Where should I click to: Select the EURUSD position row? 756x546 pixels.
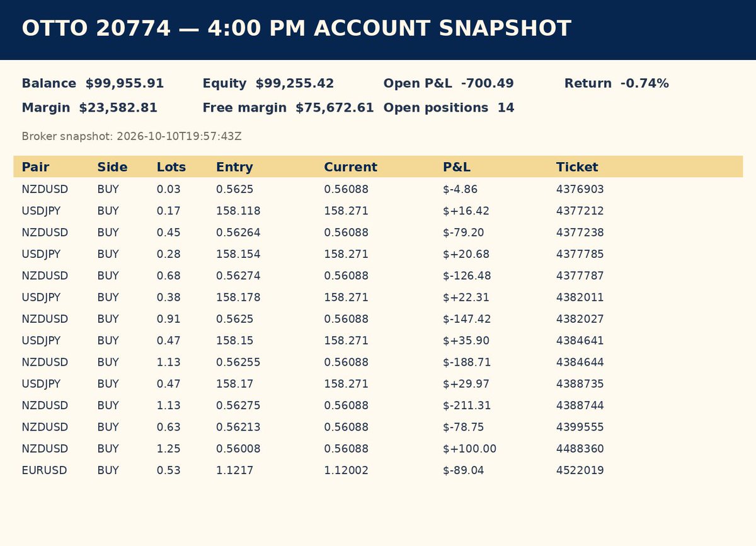[378, 470]
